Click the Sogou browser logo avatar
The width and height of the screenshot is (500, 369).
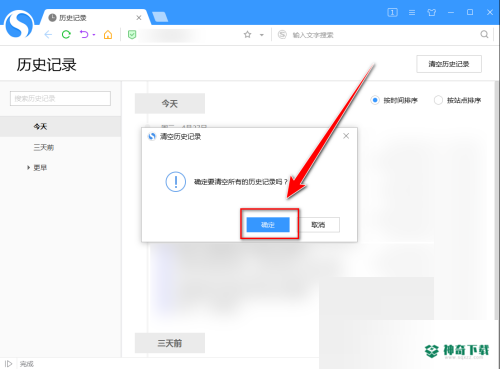point(19,25)
